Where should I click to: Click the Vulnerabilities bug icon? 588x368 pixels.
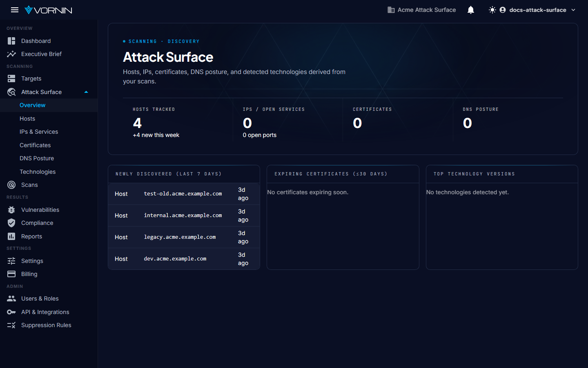coord(11,210)
